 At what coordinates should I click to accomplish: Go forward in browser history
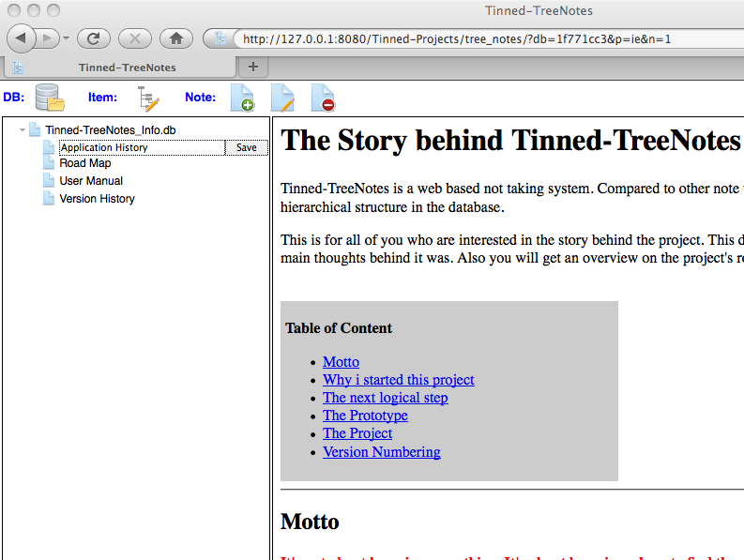48,38
